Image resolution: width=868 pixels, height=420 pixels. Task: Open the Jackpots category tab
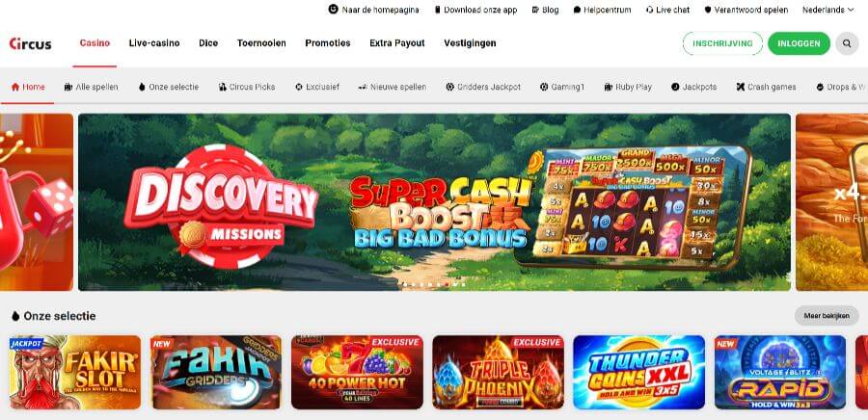[693, 87]
